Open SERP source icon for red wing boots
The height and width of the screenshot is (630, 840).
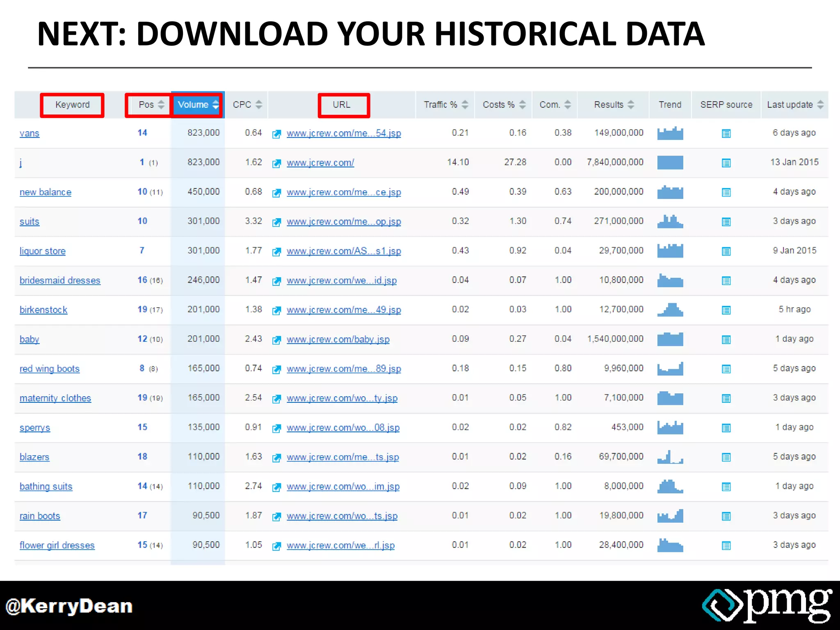(726, 369)
